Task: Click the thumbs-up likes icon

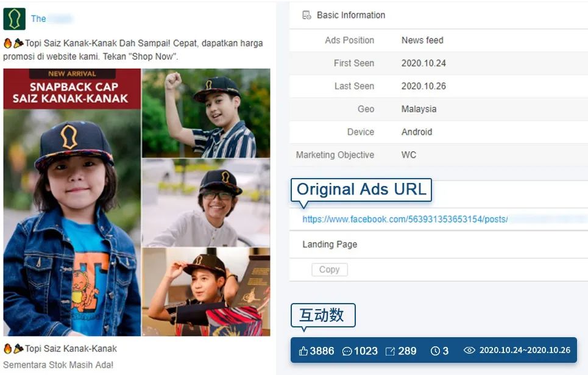Action: [303, 351]
